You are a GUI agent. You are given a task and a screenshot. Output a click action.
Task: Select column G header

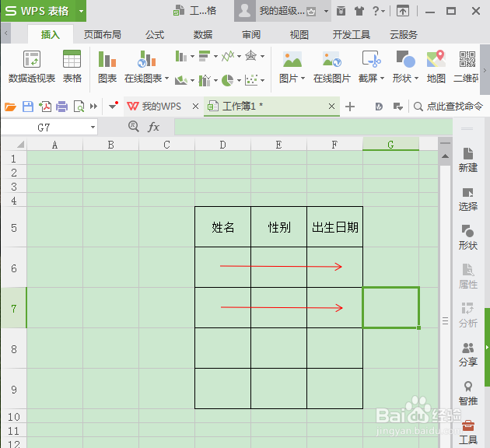pos(390,145)
